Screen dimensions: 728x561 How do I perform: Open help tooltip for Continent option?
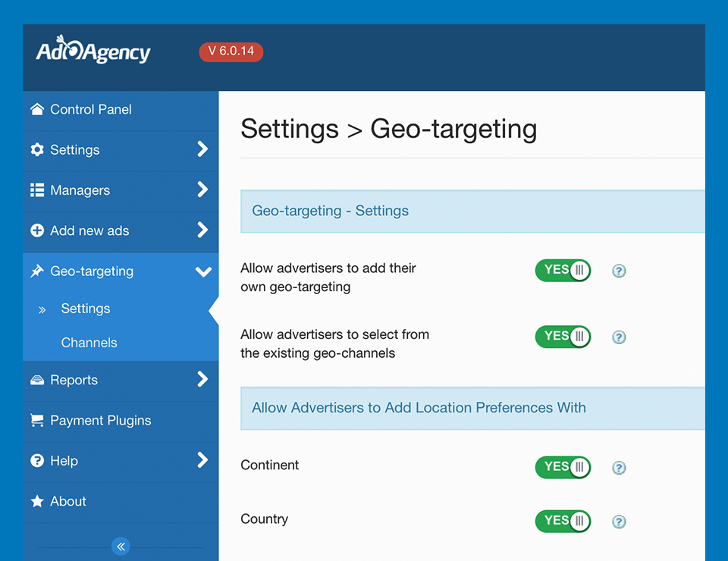(619, 468)
